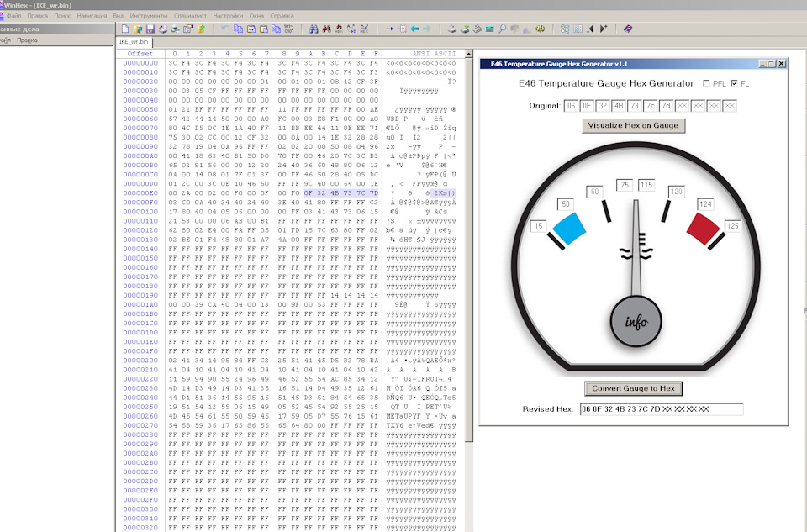807x532 pixels.
Task: Click the Find Text binoculars icon
Action: pyautogui.click(x=314, y=29)
